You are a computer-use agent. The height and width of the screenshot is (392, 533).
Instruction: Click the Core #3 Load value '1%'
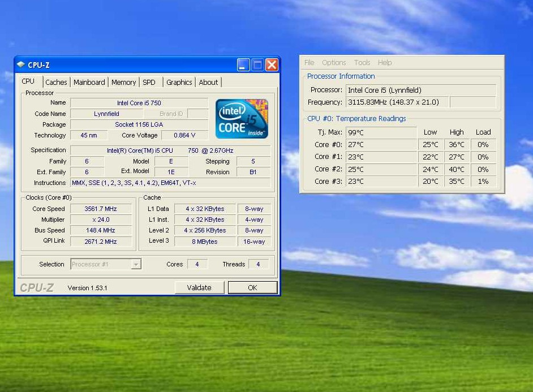[483, 182]
